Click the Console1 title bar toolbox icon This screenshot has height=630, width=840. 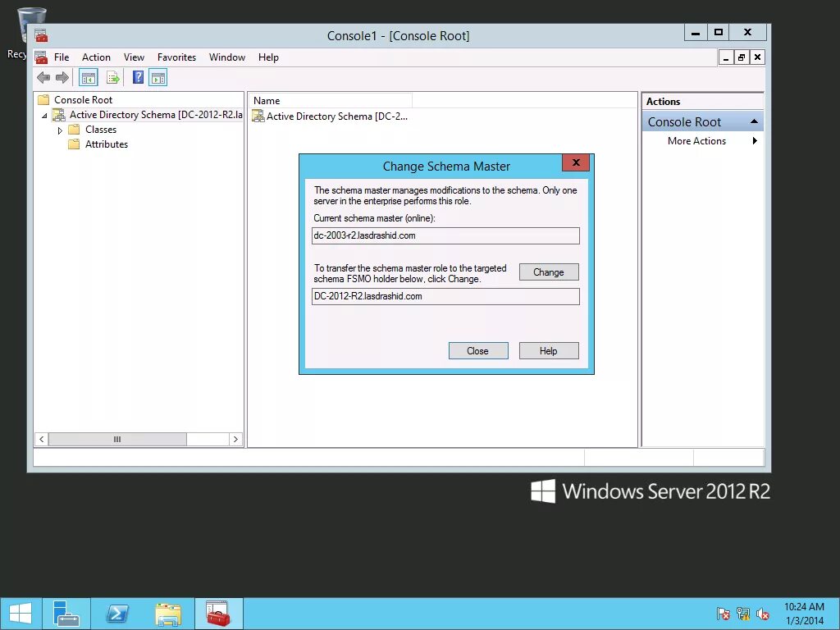(x=41, y=35)
